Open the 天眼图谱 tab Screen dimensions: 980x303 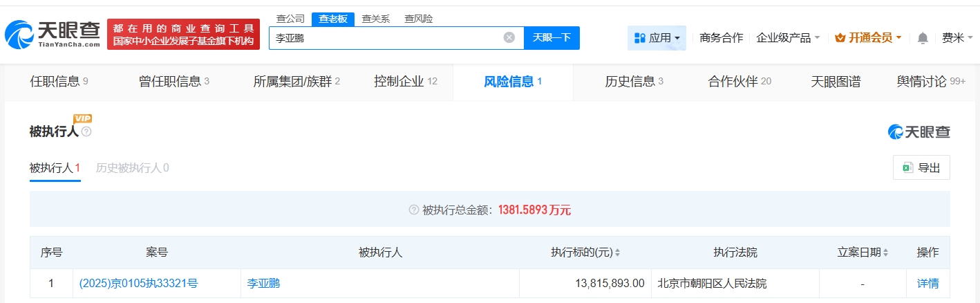click(835, 82)
